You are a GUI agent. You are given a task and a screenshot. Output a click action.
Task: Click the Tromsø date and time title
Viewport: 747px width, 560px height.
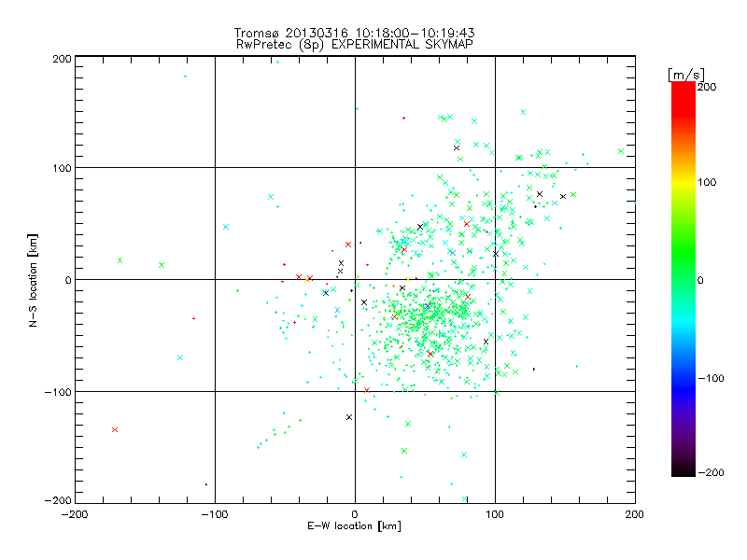click(354, 33)
